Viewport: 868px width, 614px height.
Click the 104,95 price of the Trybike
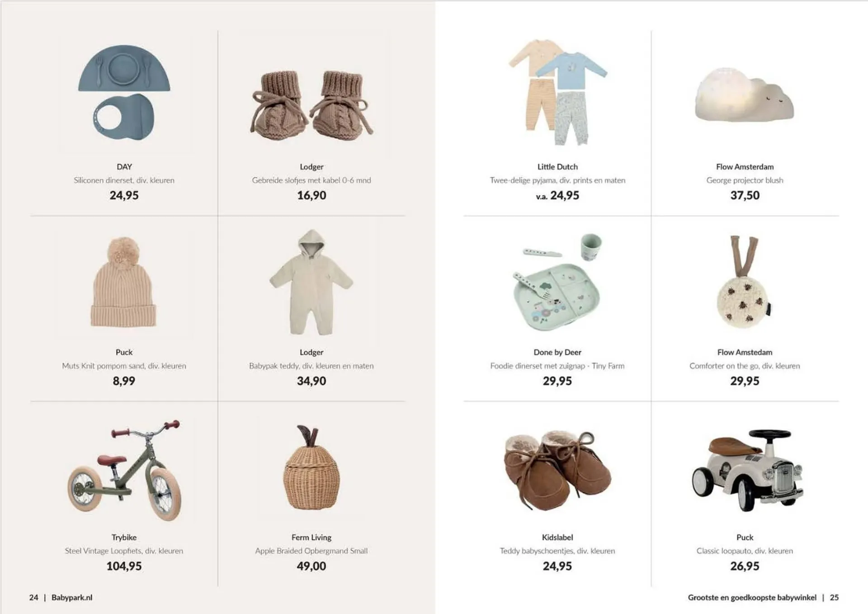tap(124, 566)
